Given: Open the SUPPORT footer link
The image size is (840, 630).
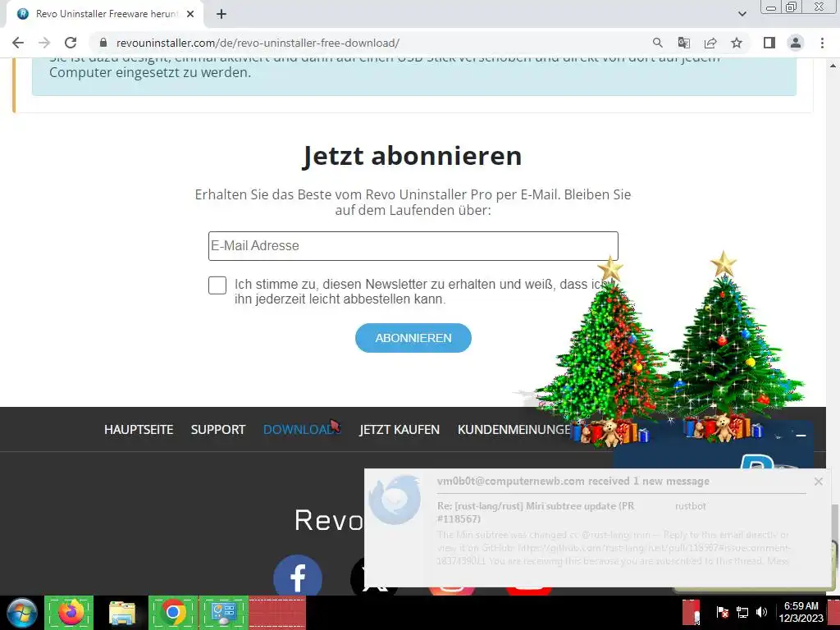Looking at the screenshot, I should [218, 430].
